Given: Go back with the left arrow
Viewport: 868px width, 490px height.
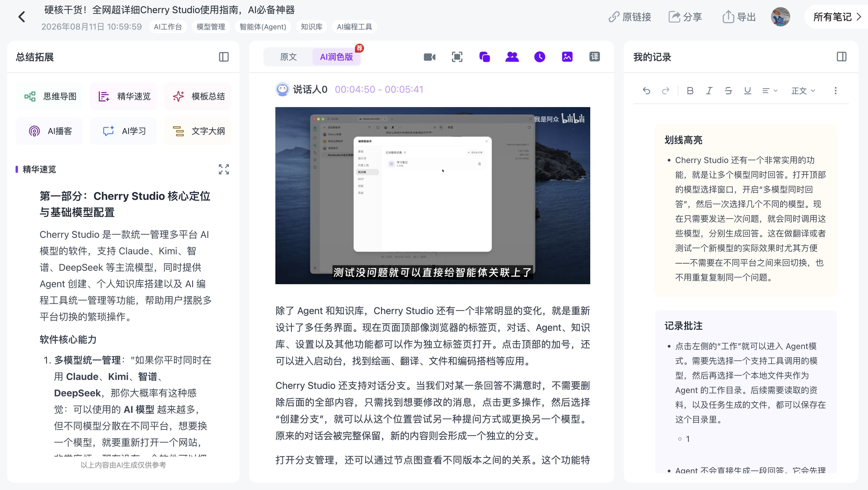Looking at the screenshot, I should tap(22, 17).
